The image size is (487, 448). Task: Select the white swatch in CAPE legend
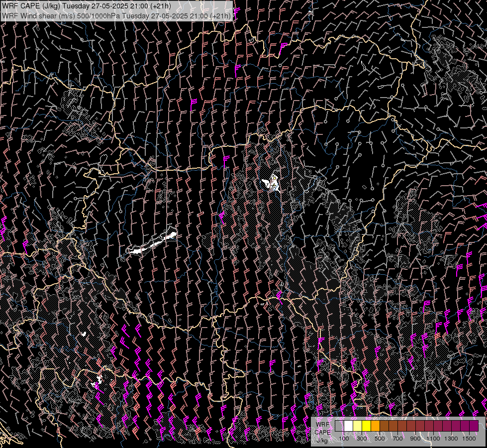349,426
